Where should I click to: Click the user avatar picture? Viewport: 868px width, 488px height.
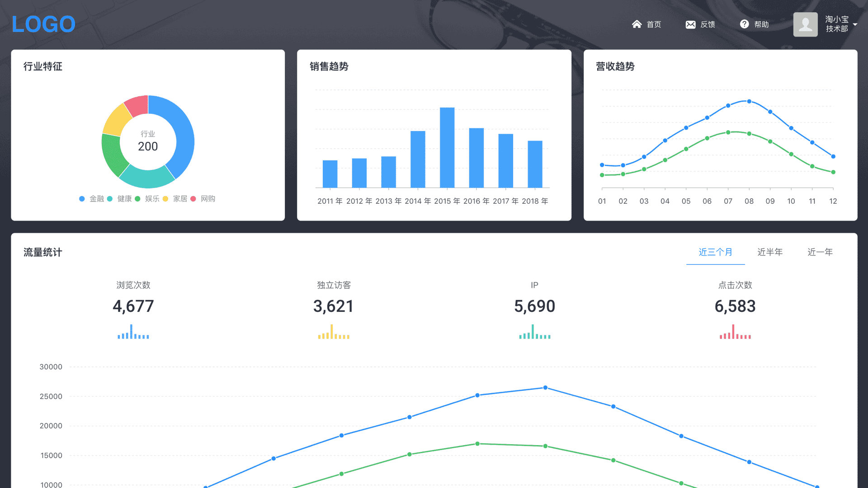click(805, 24)
